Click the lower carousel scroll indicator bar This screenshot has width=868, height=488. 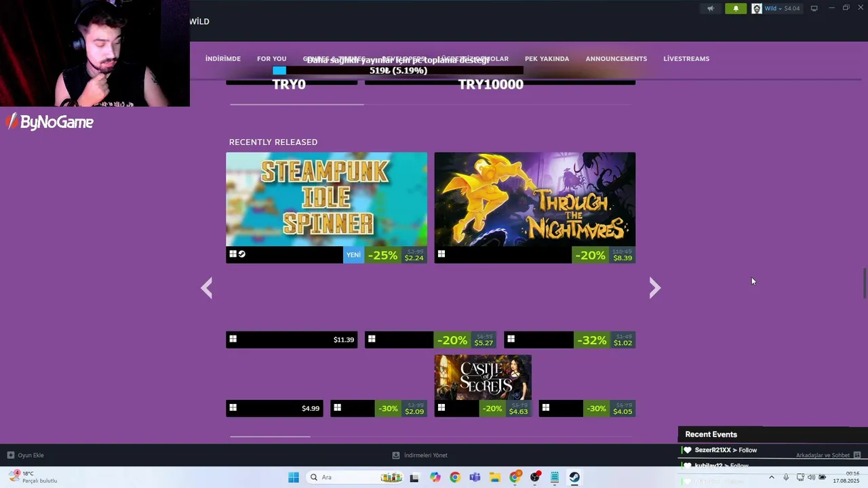270,436
